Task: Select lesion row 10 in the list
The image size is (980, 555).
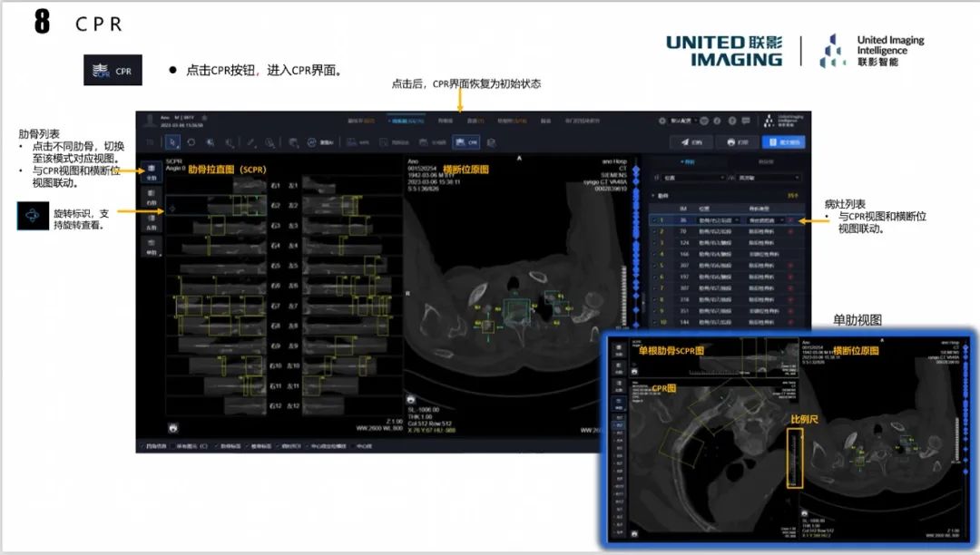Action: [x=726, y=322]
